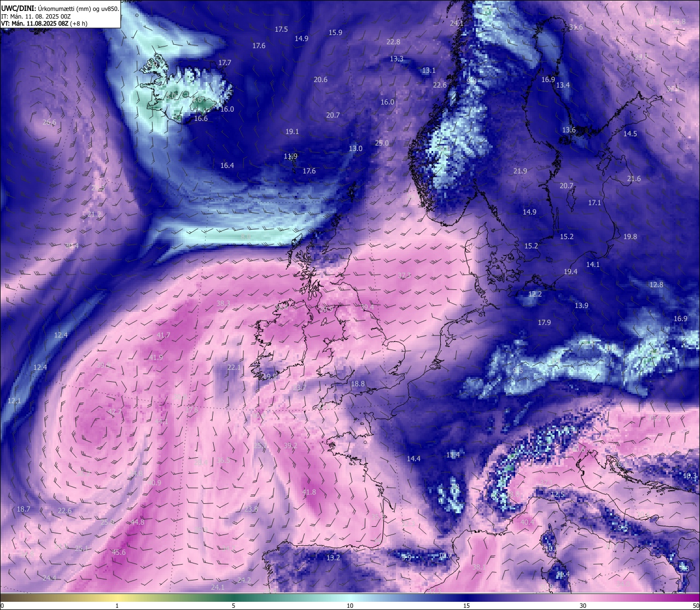The width and height of the screenshot is (700, 610).
Task: Click the map value '21.6'
Action: click(634, 179)
